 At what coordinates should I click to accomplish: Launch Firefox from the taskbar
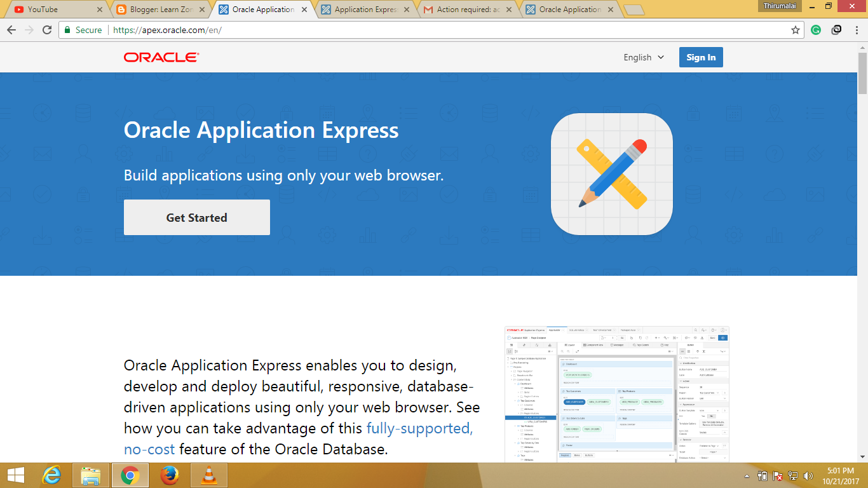coord(169,475)
